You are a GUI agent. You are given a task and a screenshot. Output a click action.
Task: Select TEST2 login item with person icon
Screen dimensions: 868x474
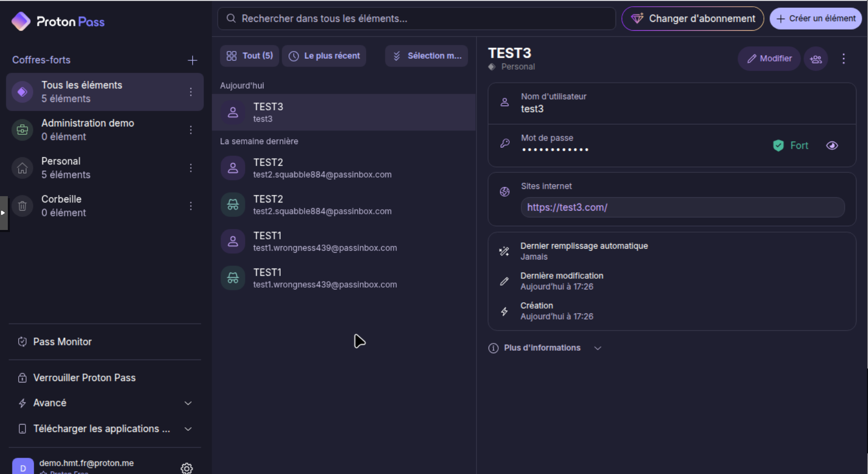pyautogui.click(x=344, y=168)
